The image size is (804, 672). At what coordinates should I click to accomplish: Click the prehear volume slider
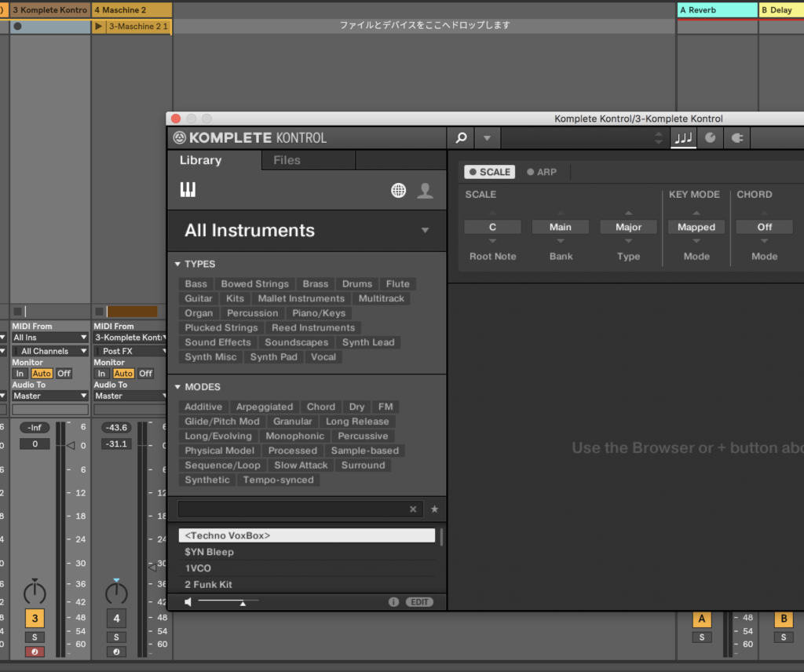228,602
